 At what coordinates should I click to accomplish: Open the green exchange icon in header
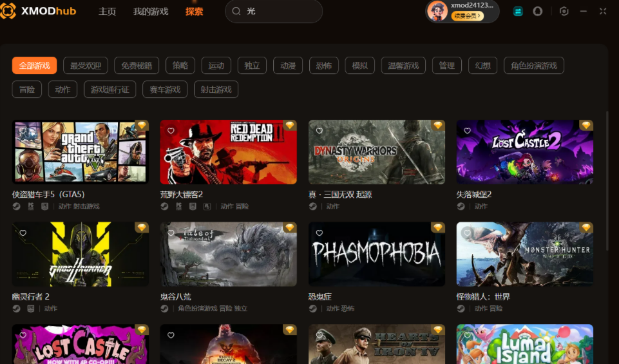[x=518, y=12]
